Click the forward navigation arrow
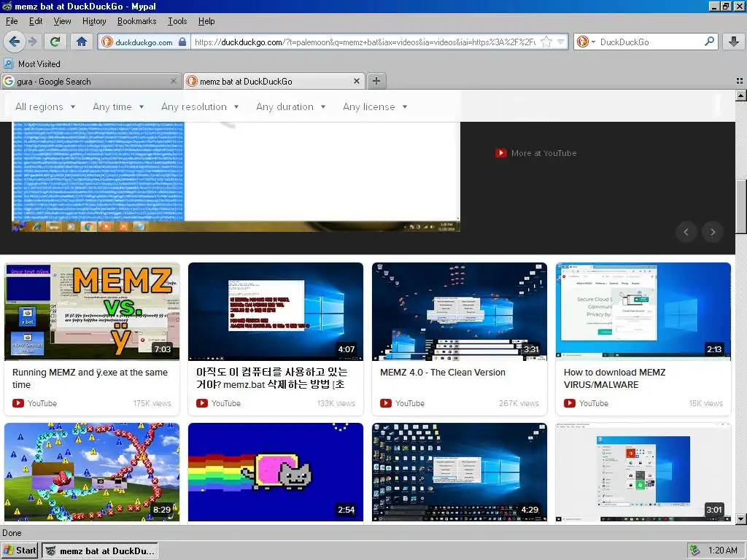 (x=32, y=42)
